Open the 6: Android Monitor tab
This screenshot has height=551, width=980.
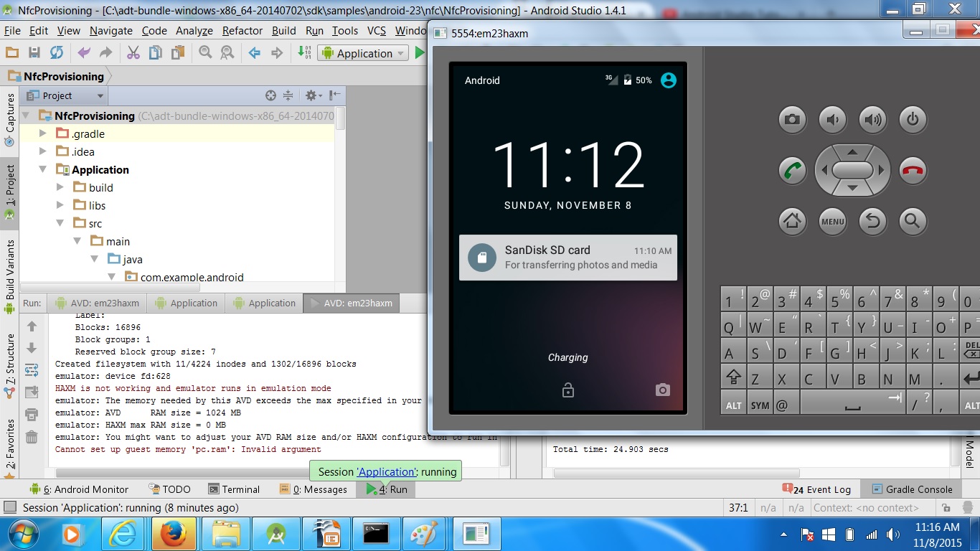click(x=79, y=489)
